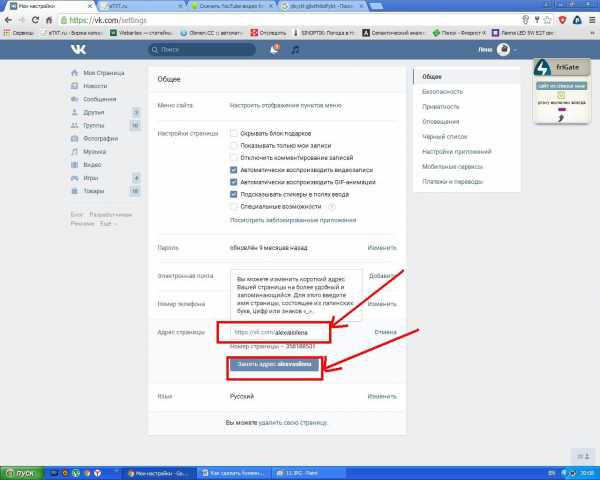The image size is (600, 480).
Task: Click the gamepad icon beside Игры
Action: pos(75,178)
